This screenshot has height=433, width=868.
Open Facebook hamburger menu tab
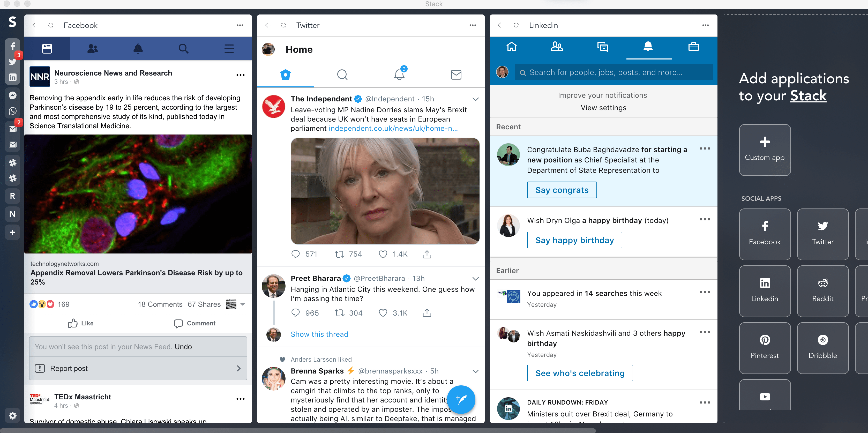tap(229, 49)
